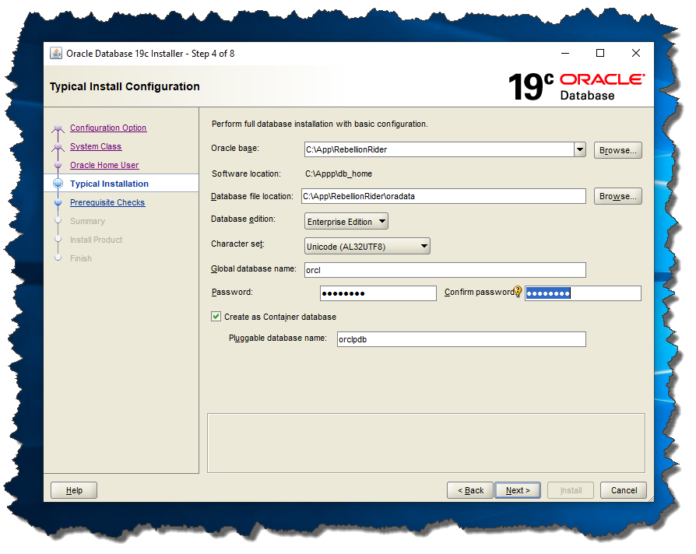Focus the Pluggable database name field
Screen dimensions: 696x554
point(461,339)
